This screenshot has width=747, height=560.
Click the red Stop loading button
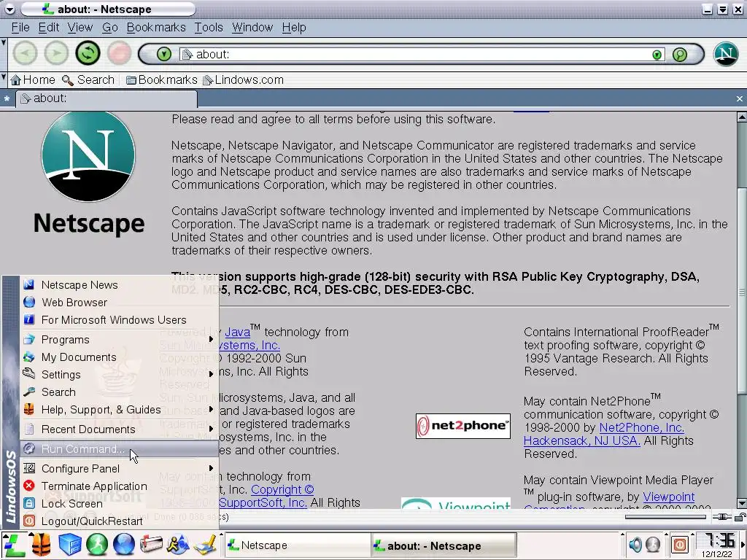[119, 52]
